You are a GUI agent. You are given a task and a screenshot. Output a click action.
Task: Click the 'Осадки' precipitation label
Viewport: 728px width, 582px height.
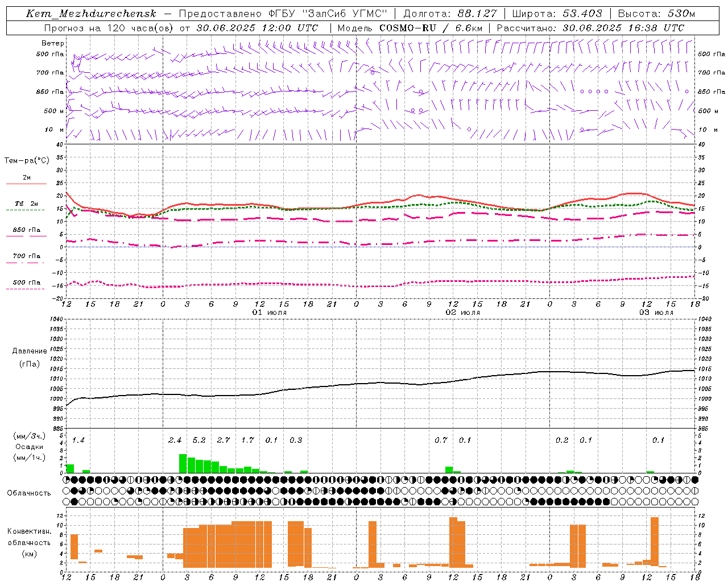[x=30, y=447]
